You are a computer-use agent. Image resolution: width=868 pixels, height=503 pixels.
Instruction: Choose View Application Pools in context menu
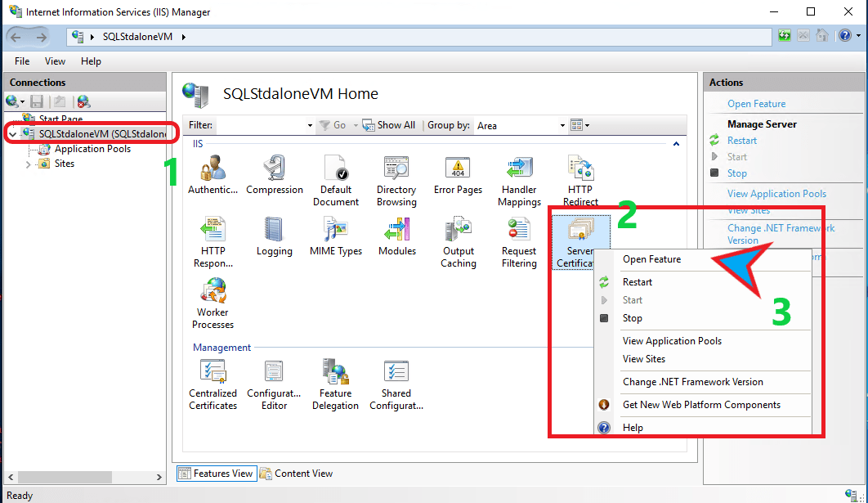coord(672,341)
